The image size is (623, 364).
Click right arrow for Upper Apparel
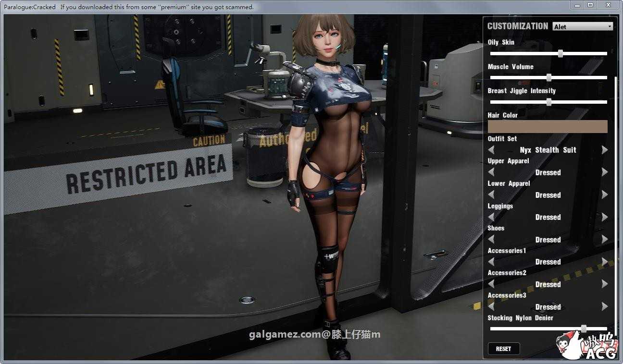(605, 172)
